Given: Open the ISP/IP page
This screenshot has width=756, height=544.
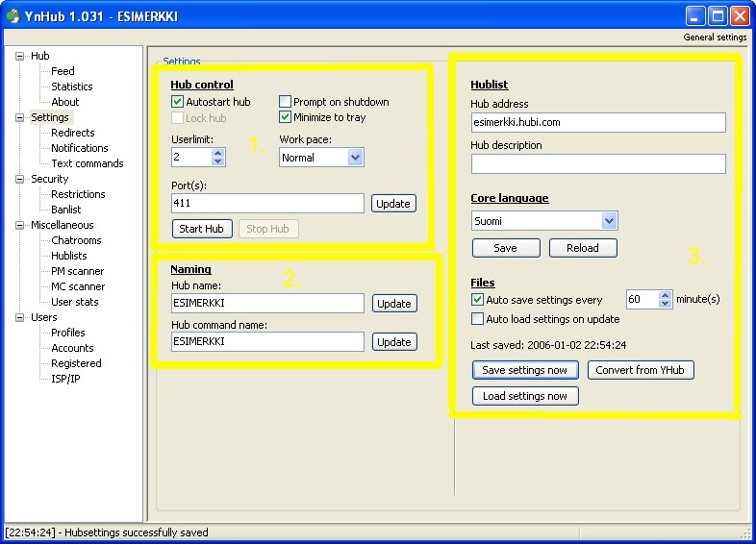Looking at the screenshot, I should click(x=65, y=380).
